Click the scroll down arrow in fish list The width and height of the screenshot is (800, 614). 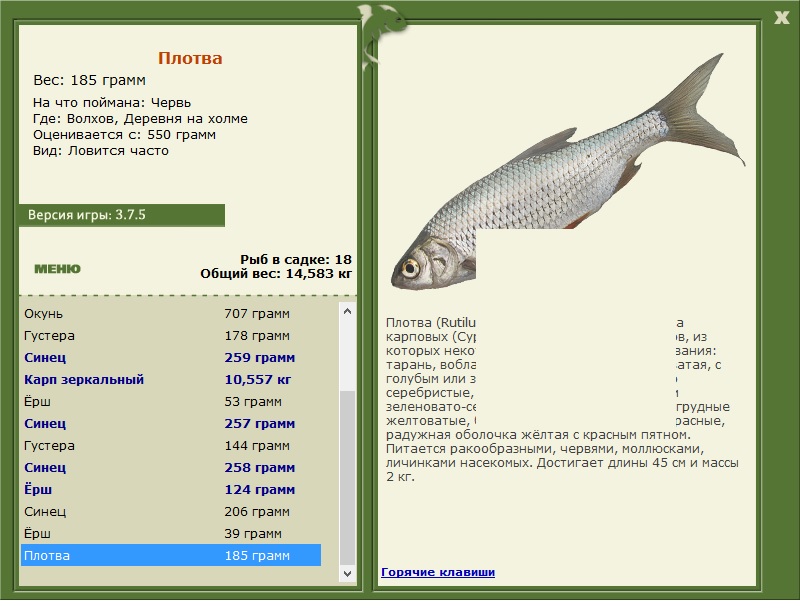click(x=347, y=574)
